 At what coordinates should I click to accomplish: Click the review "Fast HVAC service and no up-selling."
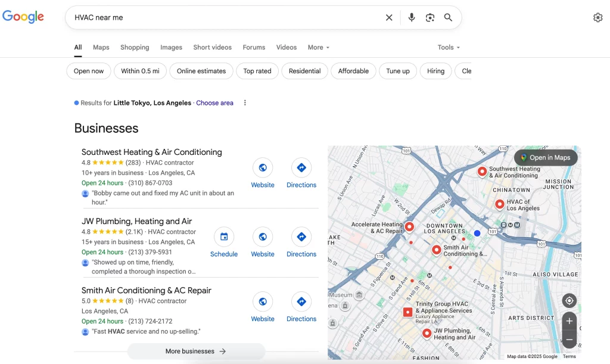pos(146,331)
